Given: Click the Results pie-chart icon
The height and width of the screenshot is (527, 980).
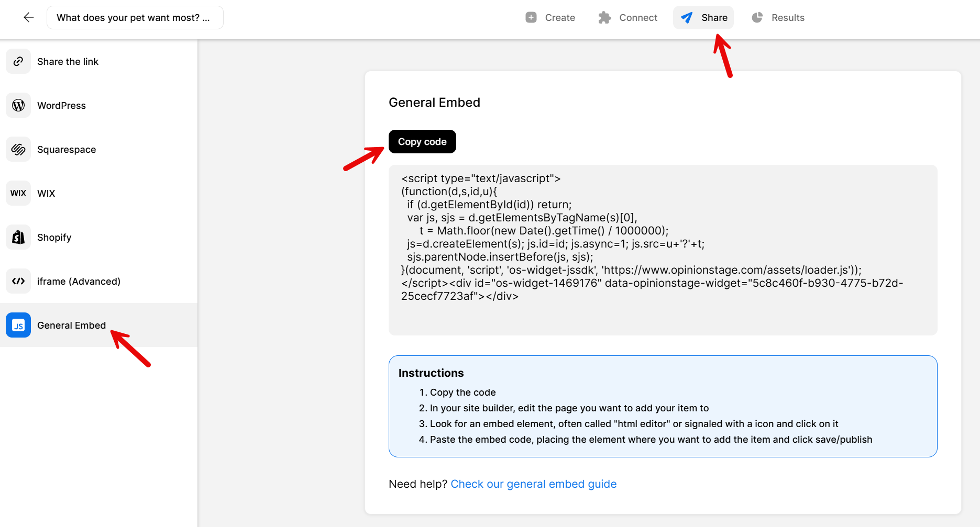Looking at the screenshot, I should pos(757,17).
